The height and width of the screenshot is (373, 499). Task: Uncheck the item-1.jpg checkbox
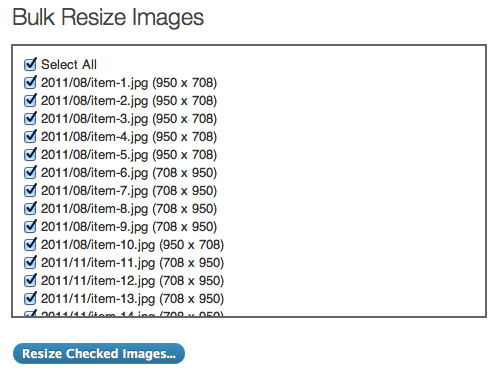coord(30,82)
